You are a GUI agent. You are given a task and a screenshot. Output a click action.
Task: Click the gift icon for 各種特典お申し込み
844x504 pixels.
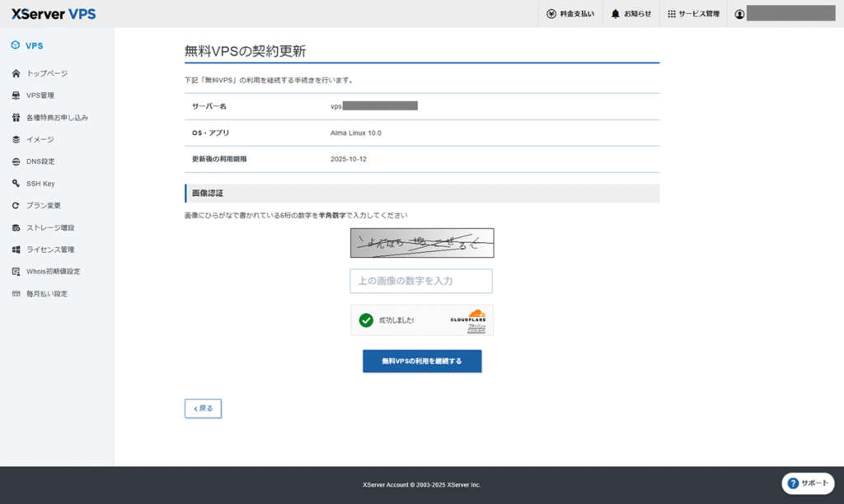pyautogui.click(x=16, y=118)
